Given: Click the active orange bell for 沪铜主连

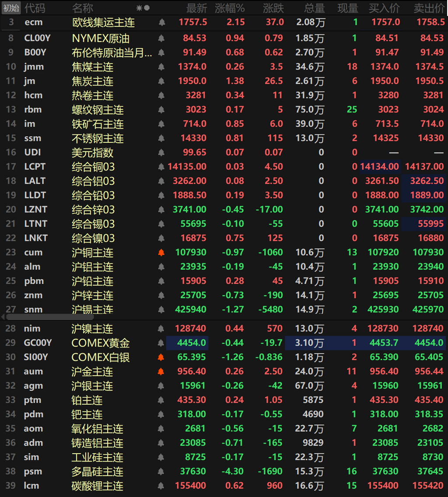Looking at the screenshot, I should point(161,252).
